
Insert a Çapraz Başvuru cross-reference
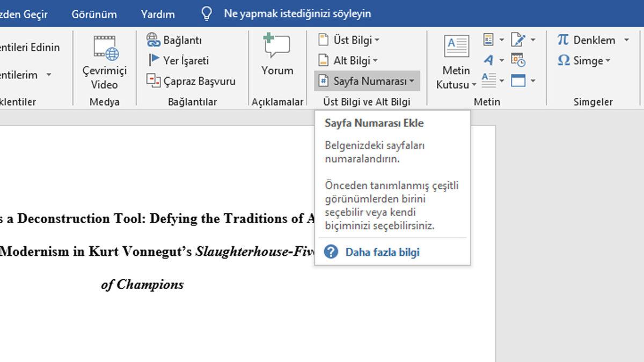click(191, 81)
